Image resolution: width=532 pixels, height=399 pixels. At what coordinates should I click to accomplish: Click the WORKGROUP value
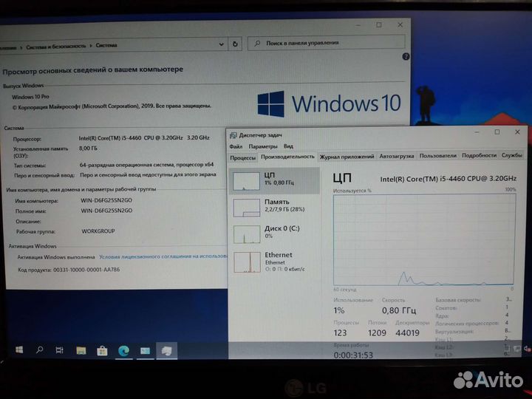coord(98,231)
